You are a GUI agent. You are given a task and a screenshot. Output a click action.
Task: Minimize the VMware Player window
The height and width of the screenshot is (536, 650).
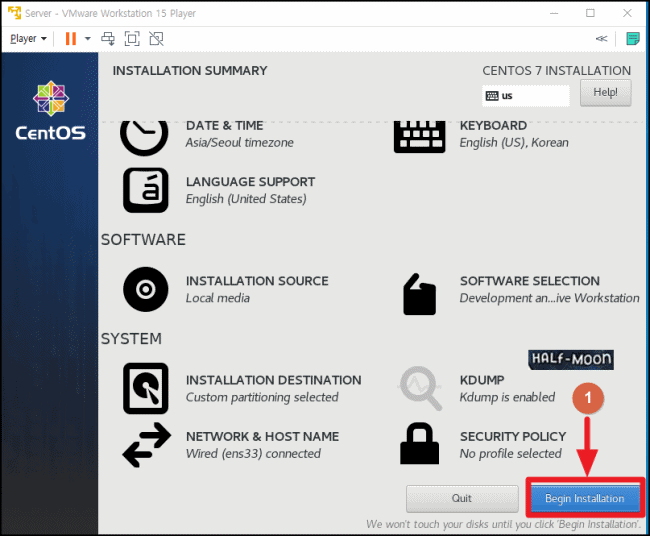(x=554, y=13)
